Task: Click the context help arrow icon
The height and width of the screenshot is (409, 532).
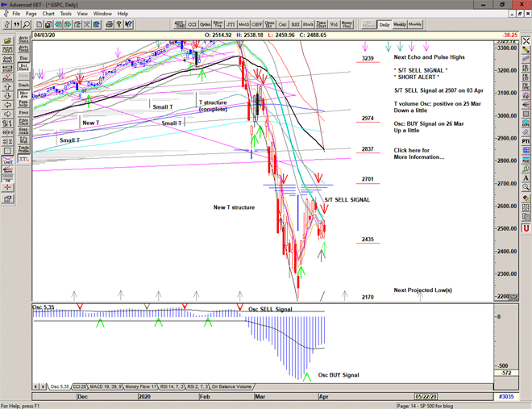Action: click(128, 24)
